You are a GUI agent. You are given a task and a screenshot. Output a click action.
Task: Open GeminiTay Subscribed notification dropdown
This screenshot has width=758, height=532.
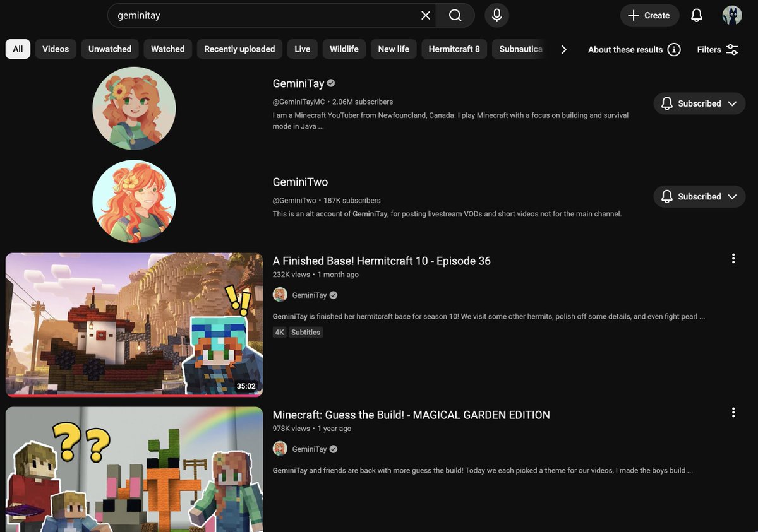699,103
